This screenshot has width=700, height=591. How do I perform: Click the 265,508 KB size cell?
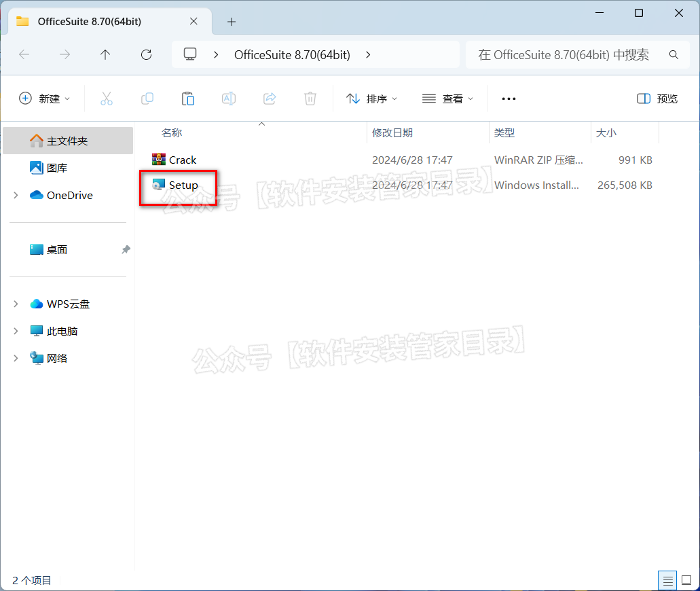click(625, 185)
